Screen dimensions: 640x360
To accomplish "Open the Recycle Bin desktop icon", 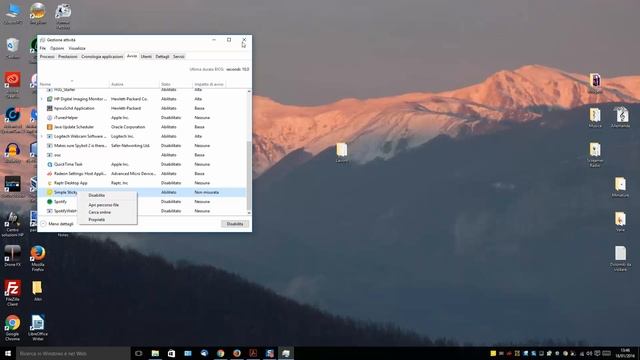I will (13, 48).
